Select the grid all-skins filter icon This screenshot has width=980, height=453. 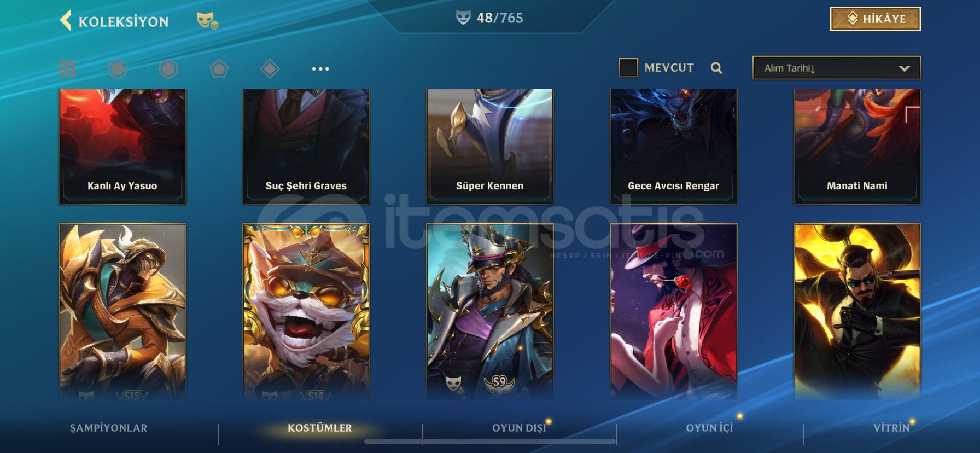tap(67, 69)
